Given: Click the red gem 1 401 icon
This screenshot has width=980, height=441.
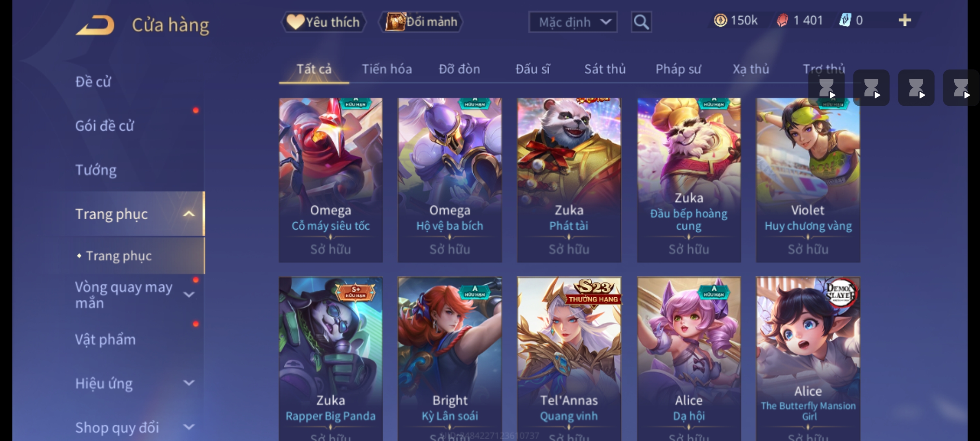Looking at the screenshot, I should (782, 20).
